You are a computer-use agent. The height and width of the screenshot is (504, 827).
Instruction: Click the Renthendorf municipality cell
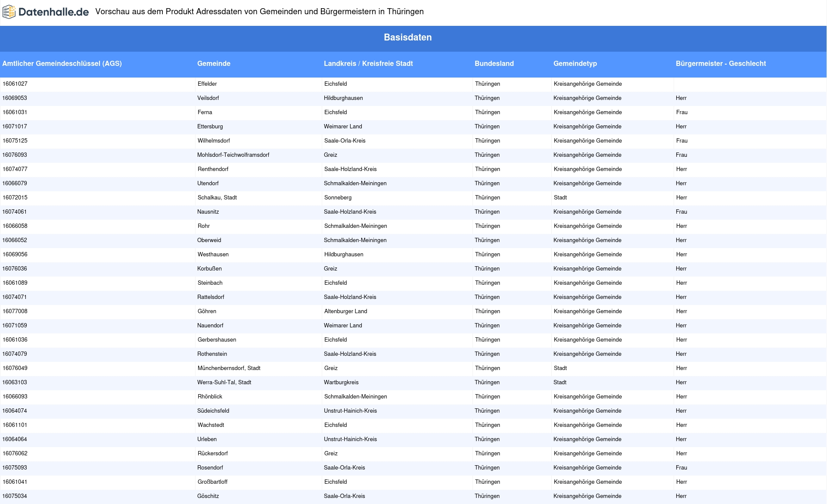point(213,169)
